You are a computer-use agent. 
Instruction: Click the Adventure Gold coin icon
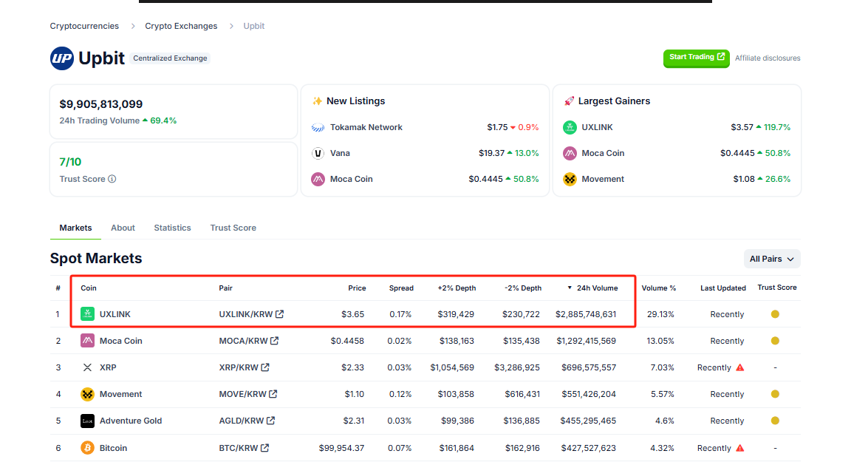click(87, 421)
